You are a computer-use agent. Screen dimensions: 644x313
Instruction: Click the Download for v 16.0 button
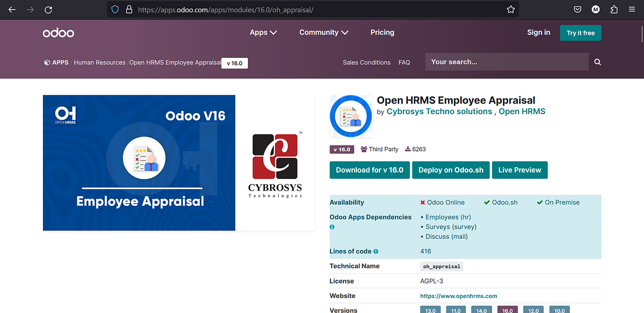[x=369, y=170]
